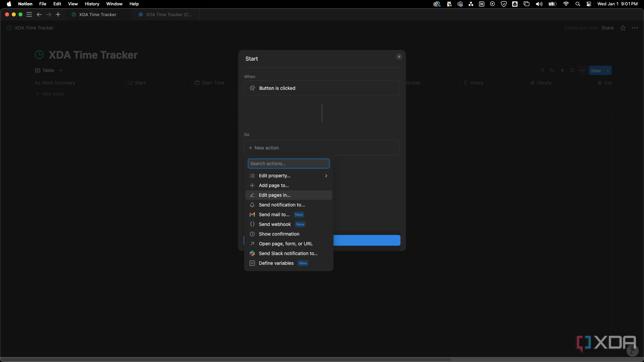
Task: Click the Define variables New action
Action: 276,263
